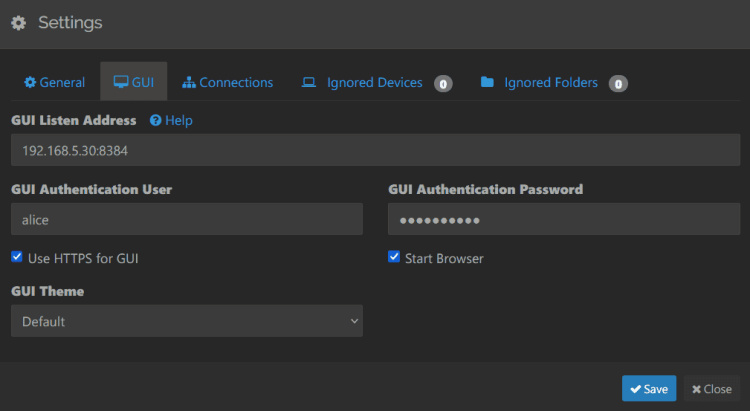Viewport: 750px width, 411px height.
Task: Uncheck the Start Browser checkbox
Action: pyautogui.click(x=394, y=257)
